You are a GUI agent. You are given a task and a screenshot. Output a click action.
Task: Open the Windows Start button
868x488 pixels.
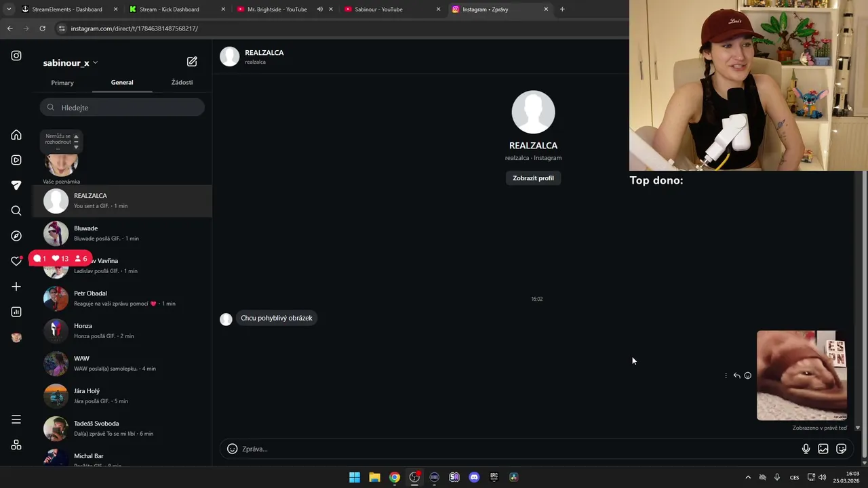tap(354, 477)
